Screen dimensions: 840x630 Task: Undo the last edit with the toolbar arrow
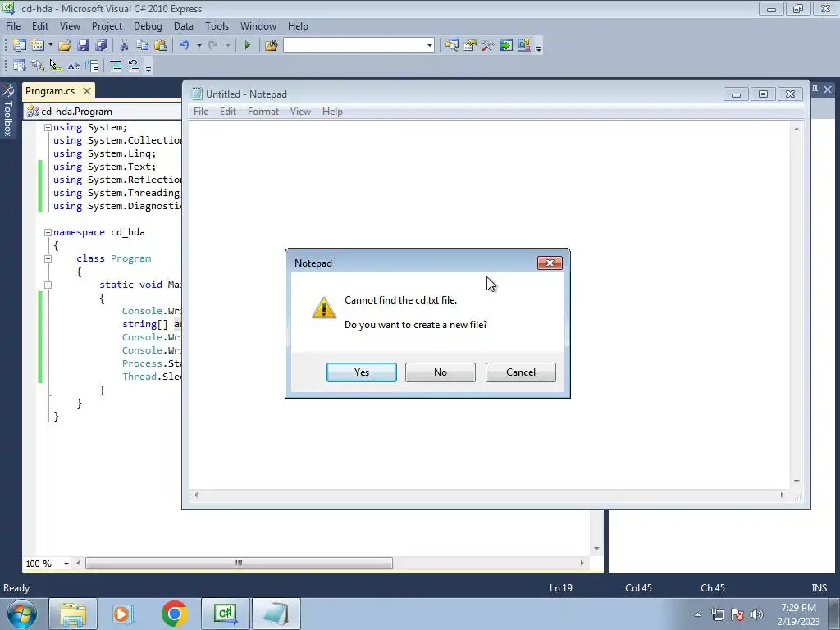[x=185, y=46]
